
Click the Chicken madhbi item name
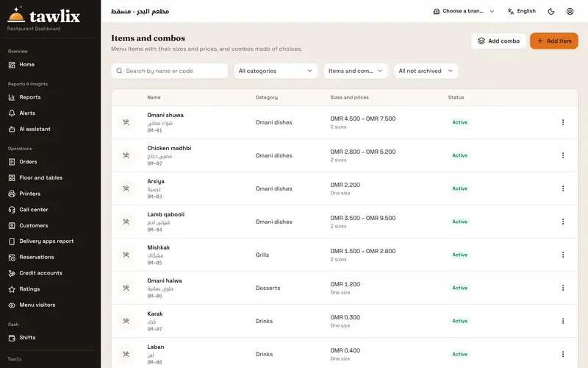(169, 149)
